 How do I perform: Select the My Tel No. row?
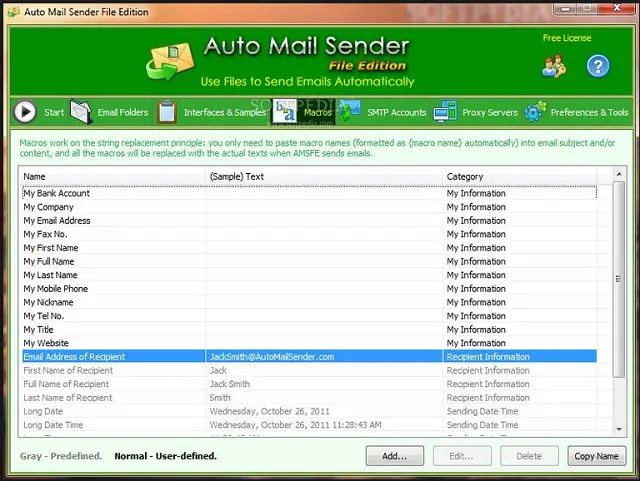pyautogui.click(x=309, y=316)
